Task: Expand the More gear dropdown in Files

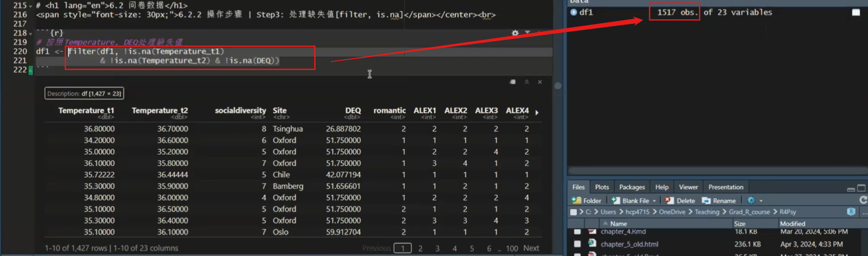Action: [x=761, y=201]
